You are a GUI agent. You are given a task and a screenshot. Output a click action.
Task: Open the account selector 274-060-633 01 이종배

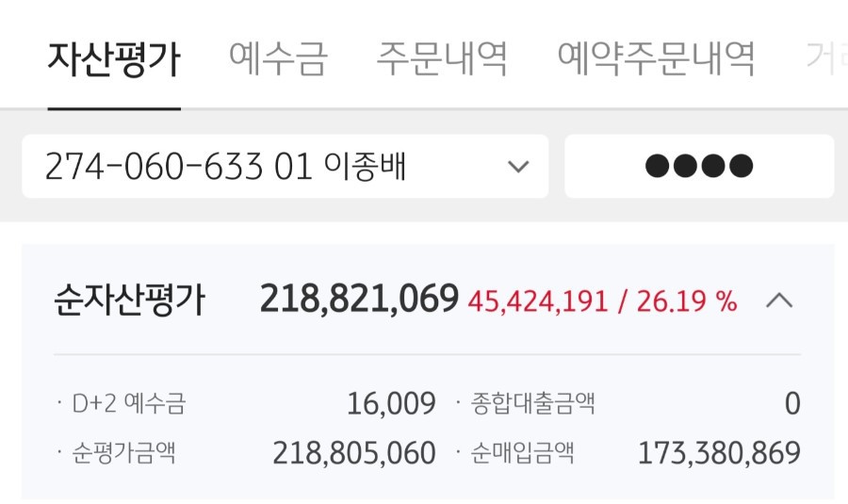pos(285,166)
